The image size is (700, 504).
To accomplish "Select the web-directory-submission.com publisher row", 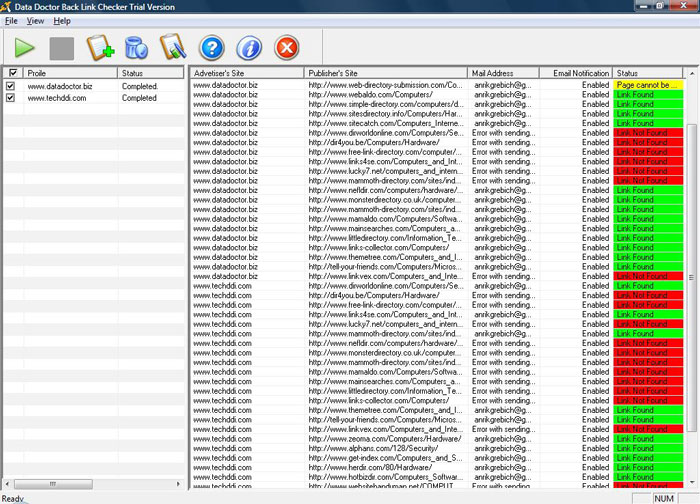I will 437,85.
